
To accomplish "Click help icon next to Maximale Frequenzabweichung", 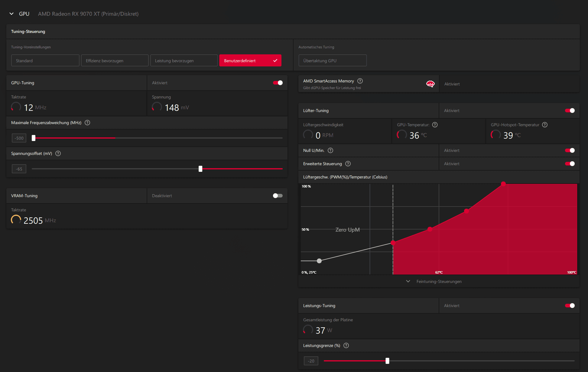I will point(87,123).
